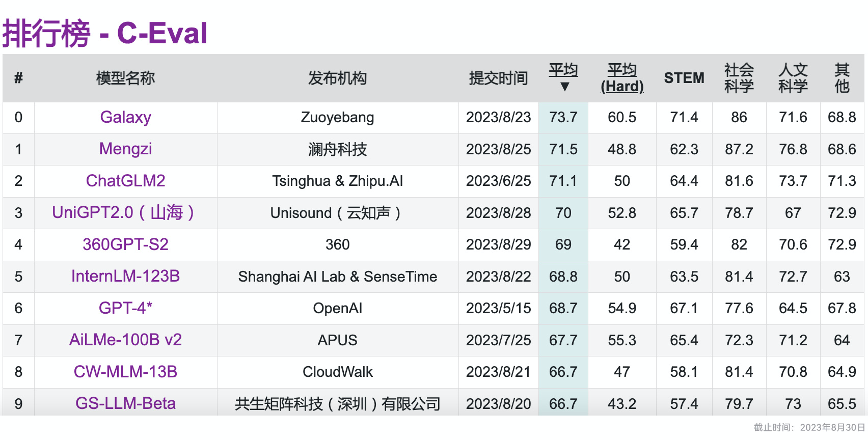
Task: Click the GPT-4* model link
Action: point(125,308)
